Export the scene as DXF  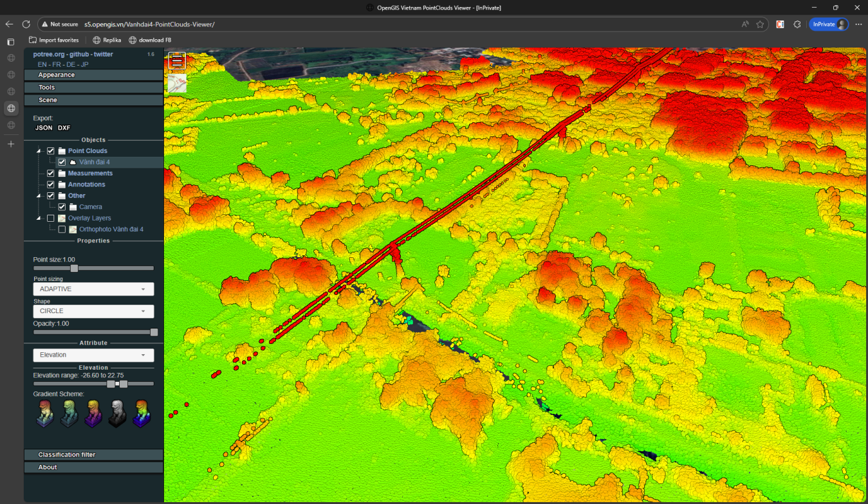[x=64, y=128]
